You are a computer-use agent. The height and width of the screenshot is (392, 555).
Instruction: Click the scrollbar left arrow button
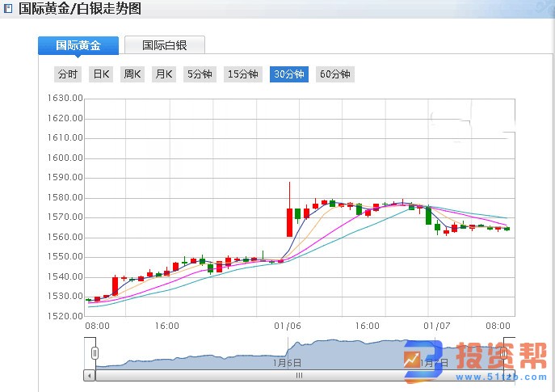tap(90, 375)
